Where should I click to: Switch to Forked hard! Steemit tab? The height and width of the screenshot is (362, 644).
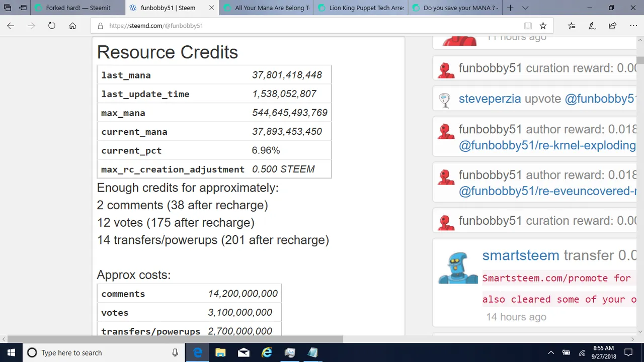77,8
